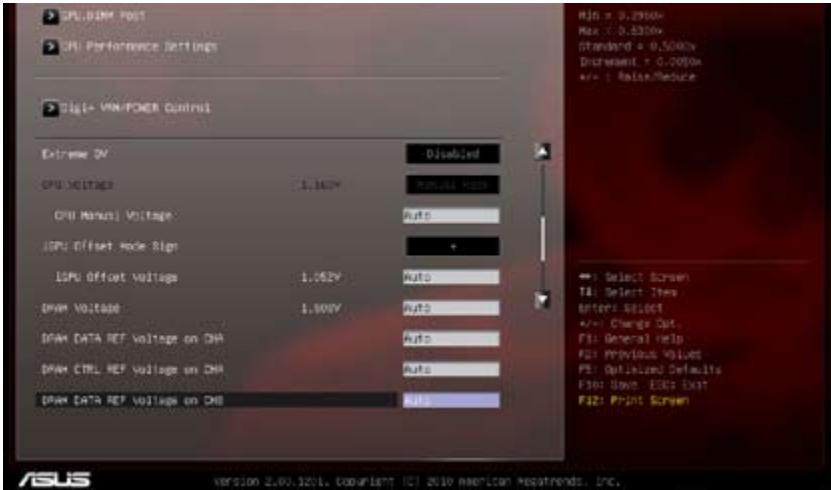Open CPU Performance Settings arrow icon
Image resolution: width=831 pixels, height=490 pixels.
tap(51, 47)
